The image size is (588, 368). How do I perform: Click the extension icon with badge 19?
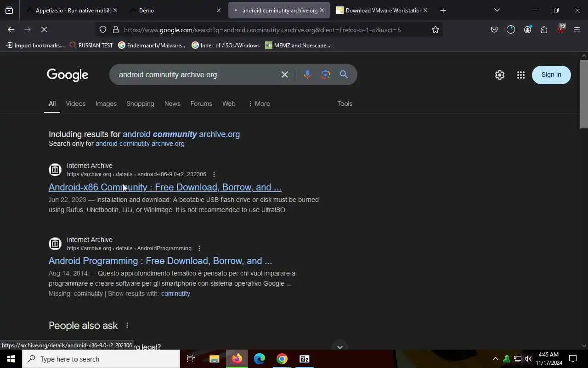coord(560,29)
